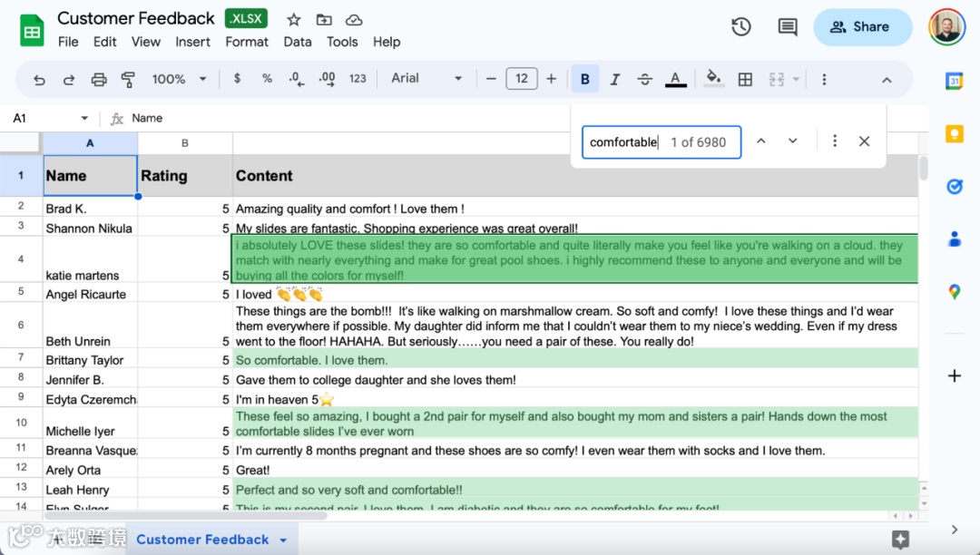
Task: Print the spreadsheet with printer icon
Action: click(x=99, y=79)
